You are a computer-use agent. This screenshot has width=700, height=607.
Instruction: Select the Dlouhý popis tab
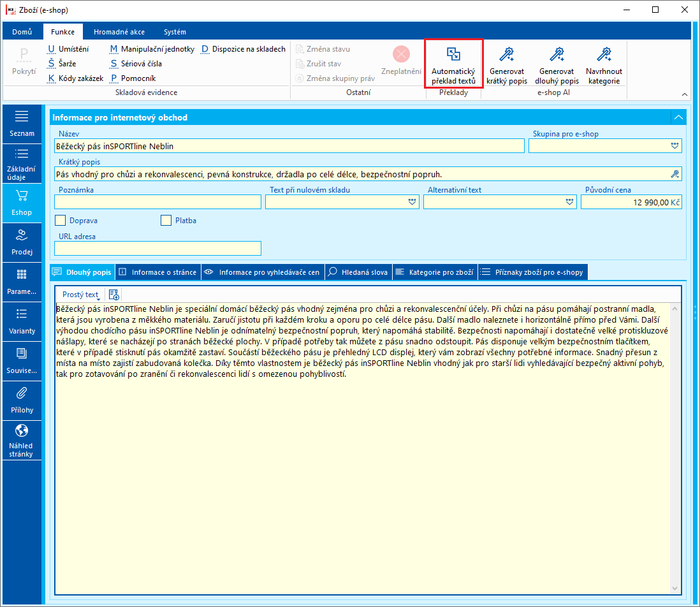pos(83,272)
